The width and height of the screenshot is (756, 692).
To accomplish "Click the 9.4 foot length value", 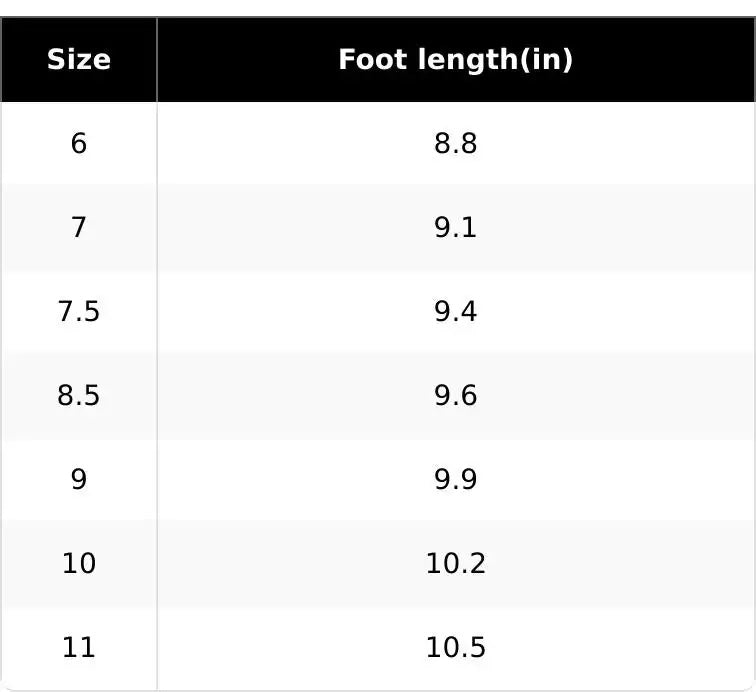I will [x=456, y=311].
